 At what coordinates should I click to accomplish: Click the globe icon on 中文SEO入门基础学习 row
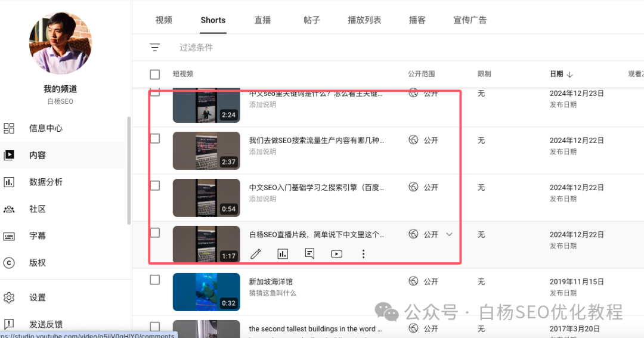point(414,187)
